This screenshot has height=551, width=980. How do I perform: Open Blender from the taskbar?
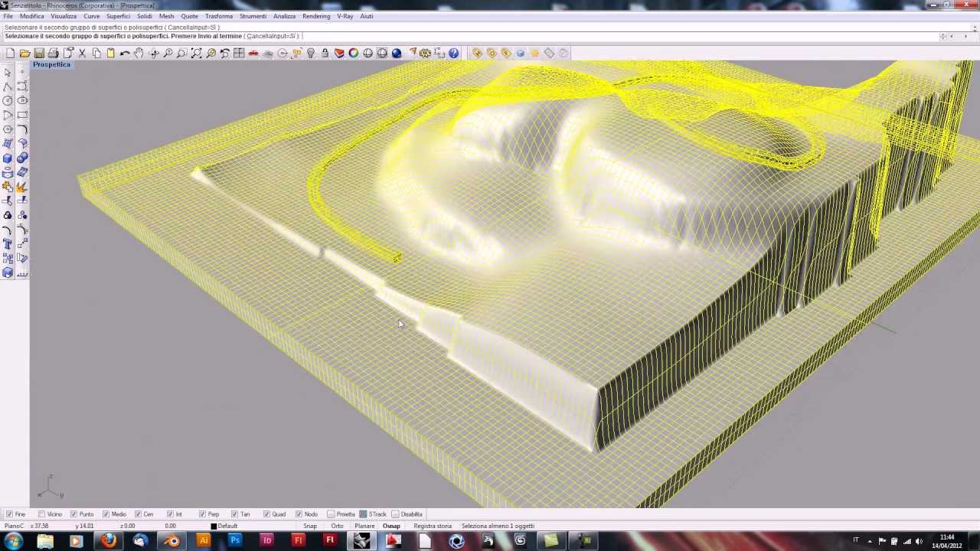pos(171,541)
